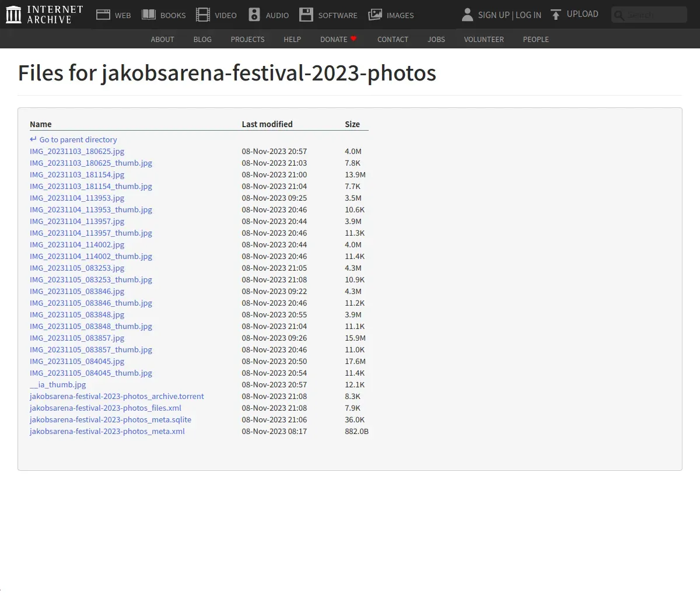Screen dimensions: 700x595
Task: Download the photos_archive.torrent file
Action: click(117, 396)
